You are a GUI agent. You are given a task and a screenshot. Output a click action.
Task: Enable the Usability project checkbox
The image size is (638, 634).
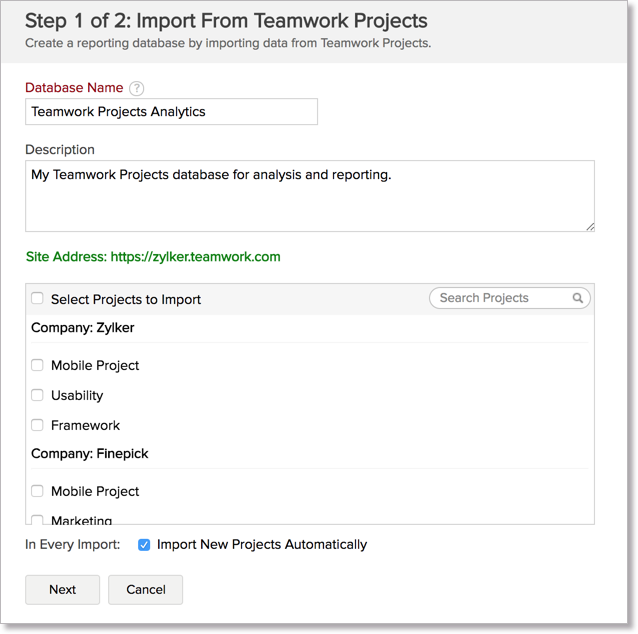click(37, 395)
